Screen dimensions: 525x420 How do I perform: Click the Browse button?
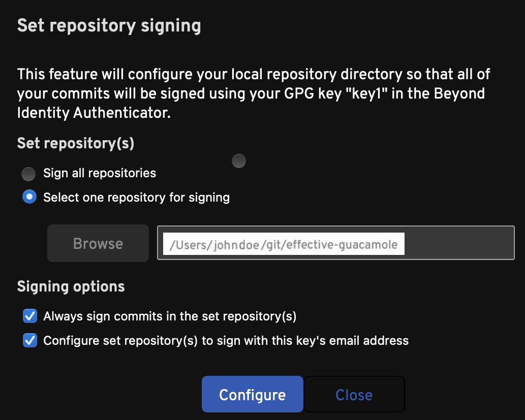(x=98, y=244)
